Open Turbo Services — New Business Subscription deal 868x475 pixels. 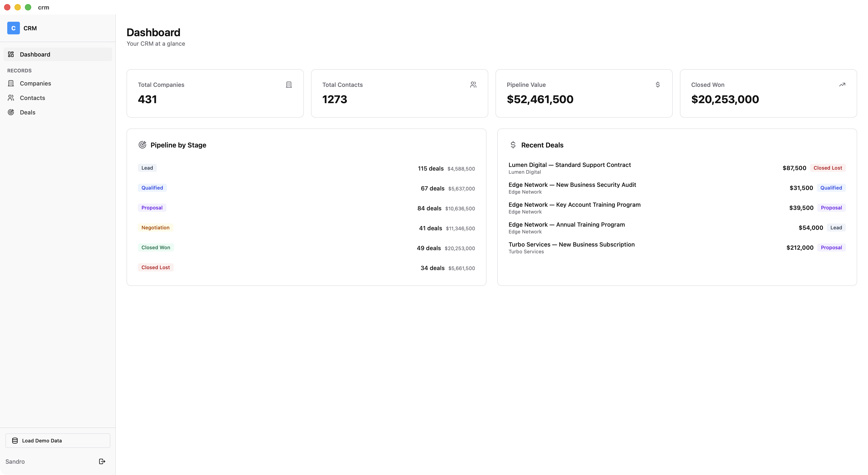571,245
